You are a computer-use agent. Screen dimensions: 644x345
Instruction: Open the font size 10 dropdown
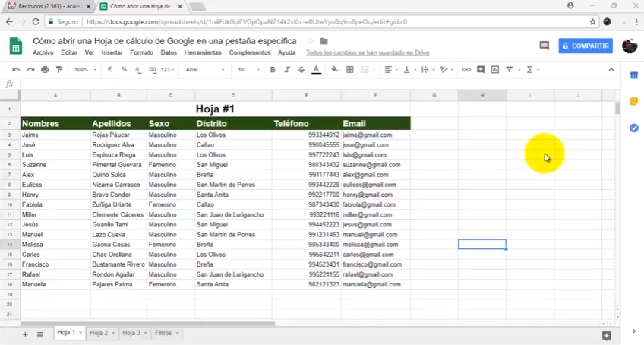pos(248,70)
